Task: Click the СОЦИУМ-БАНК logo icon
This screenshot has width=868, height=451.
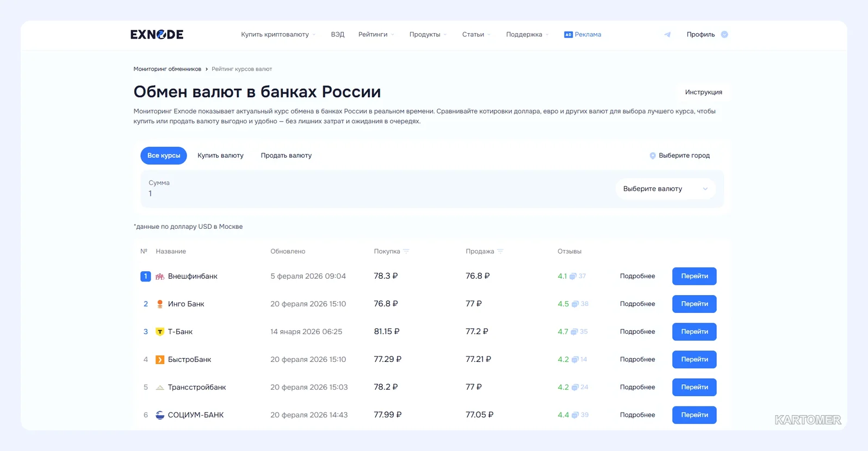Action: pos(160,415)
